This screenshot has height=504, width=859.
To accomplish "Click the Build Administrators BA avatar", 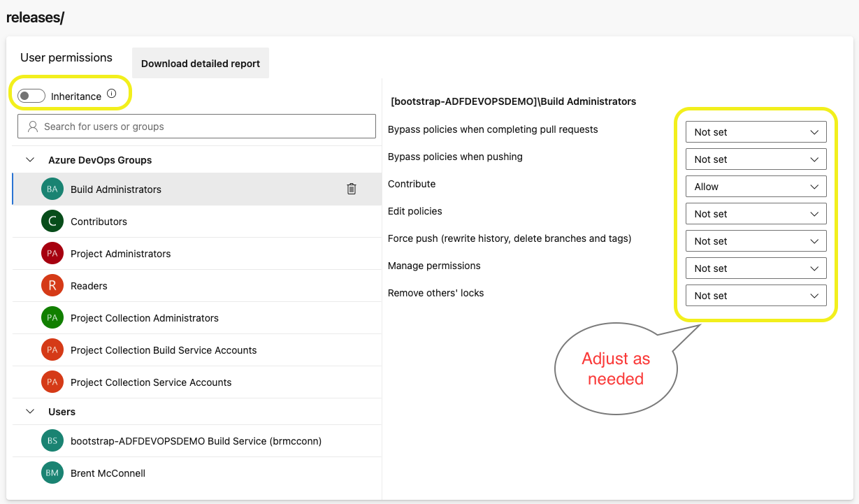I will tap(52, 189).
